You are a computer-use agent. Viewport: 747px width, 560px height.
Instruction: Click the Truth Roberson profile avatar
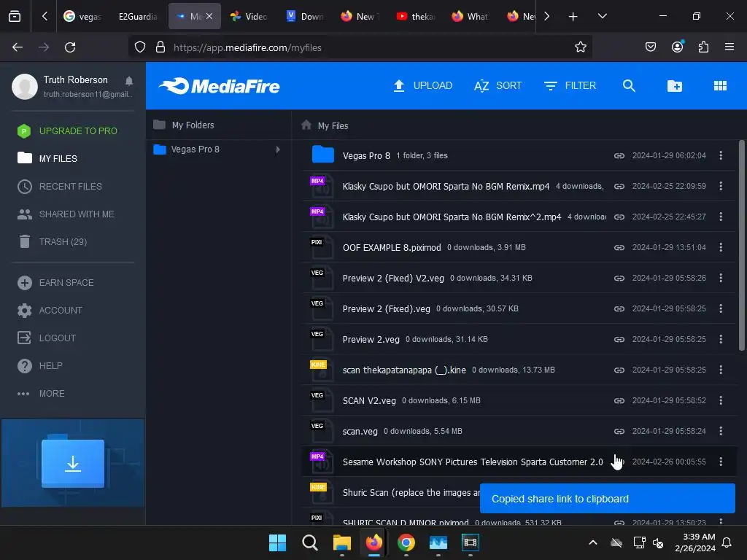(x=25, y=86)
